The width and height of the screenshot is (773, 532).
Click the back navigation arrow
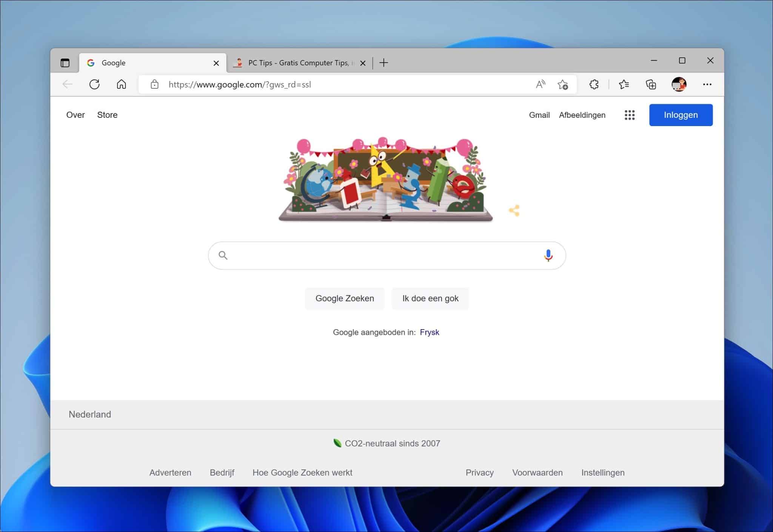tap(67, 84)
